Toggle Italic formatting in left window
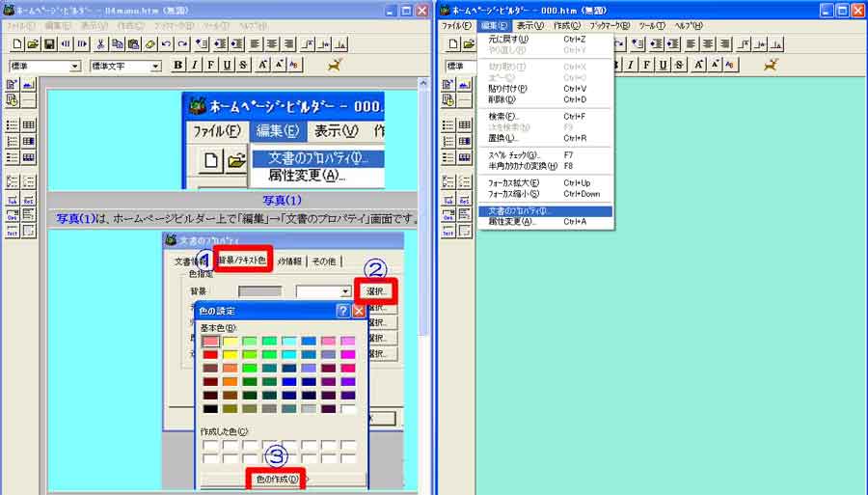 195,66
